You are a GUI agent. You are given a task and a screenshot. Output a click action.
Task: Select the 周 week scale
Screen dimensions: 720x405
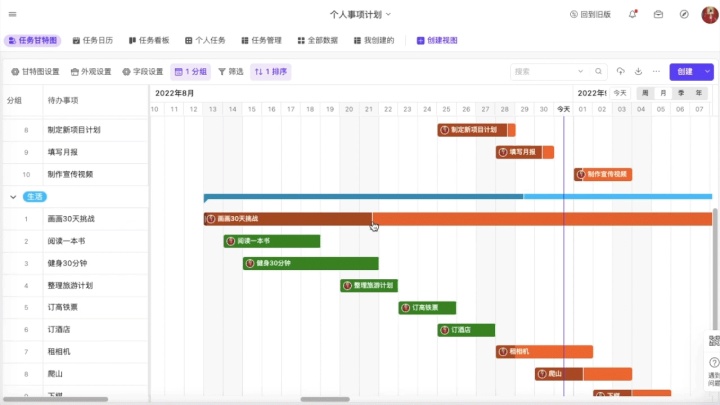645,93
